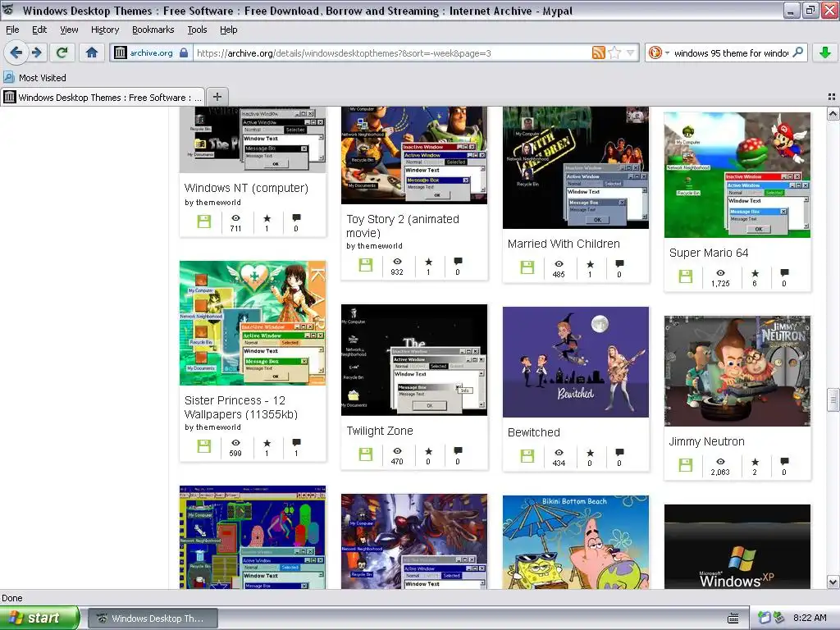Open the Tools menu
Image resolution: width=840 pixels, height=630 pixels.
point(197,30)
